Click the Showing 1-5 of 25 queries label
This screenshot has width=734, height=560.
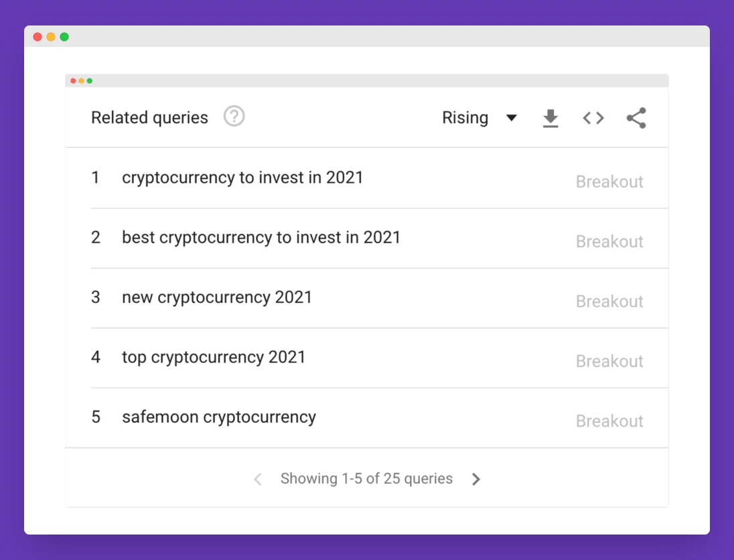pyautogui.click(x=367, y=478)
